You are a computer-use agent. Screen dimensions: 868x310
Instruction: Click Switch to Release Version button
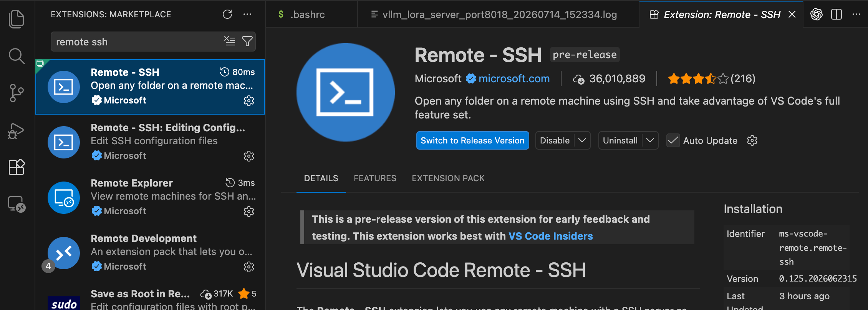point(473,140)
